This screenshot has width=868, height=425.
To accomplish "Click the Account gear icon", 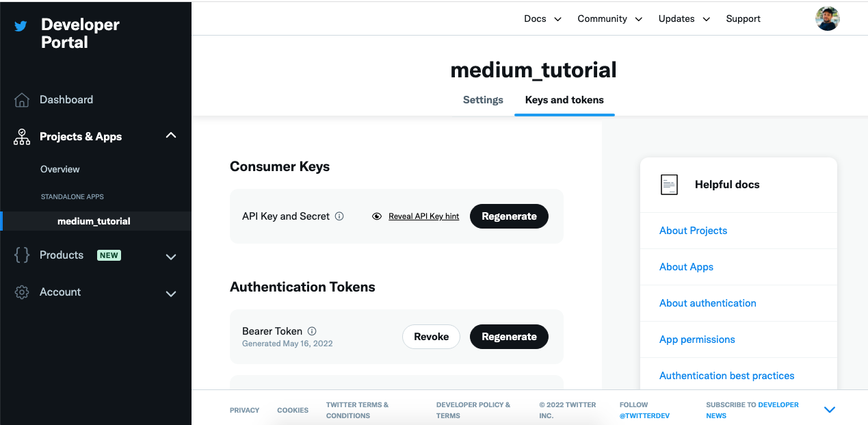I will click(22, 292).
